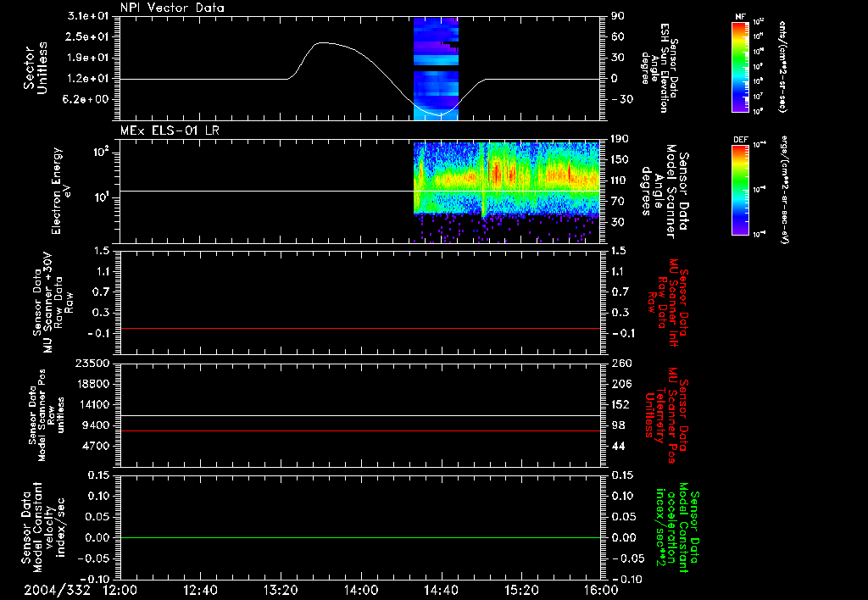Click the 15:20 time axis label
The width and height of the screenshot is (868, 600).
tap(521, 591)
